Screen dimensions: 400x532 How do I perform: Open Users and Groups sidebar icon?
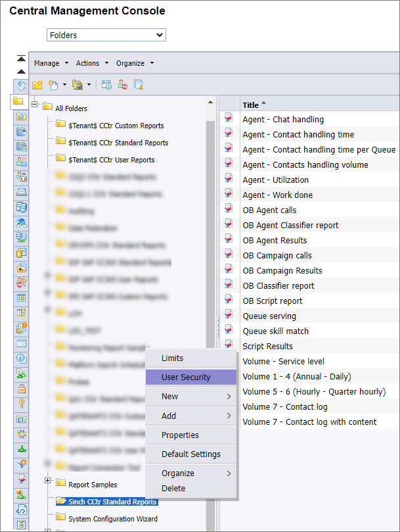[x=21, y=162]
